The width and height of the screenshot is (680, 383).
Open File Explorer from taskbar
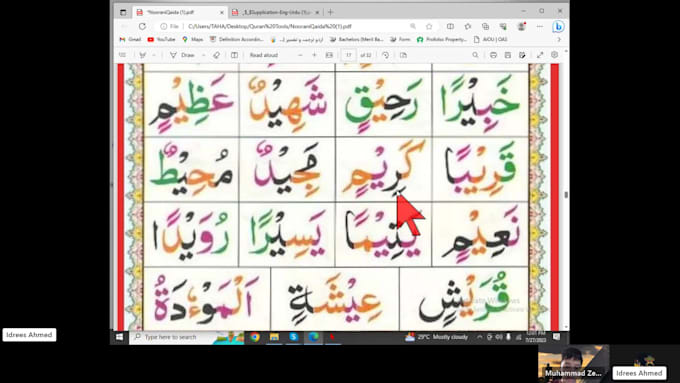[x=274, y=337]
